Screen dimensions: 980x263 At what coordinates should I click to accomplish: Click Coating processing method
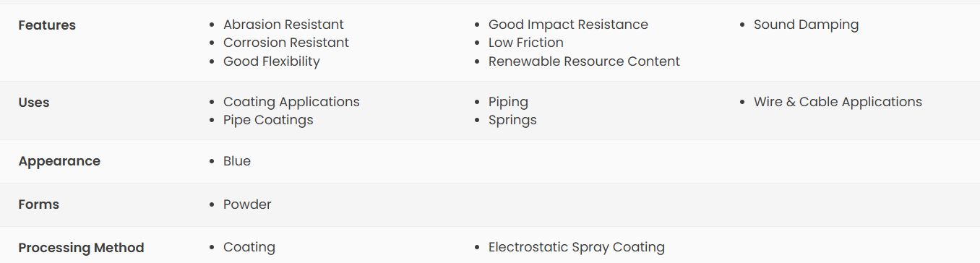click(x=249, y=247)
